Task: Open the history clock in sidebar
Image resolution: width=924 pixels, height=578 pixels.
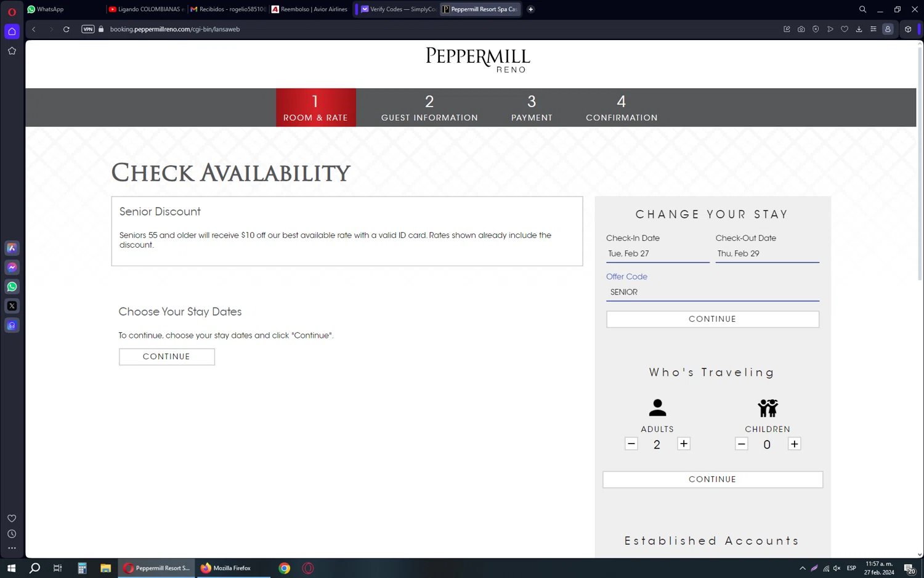Action: click(x=12, y=534)
